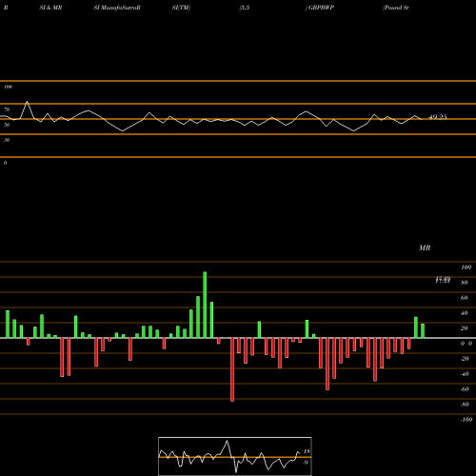This screenshot has height=476, width=476.
Task: Click the highest RSI line peak near 70
Action: click(x=27, y=102)
